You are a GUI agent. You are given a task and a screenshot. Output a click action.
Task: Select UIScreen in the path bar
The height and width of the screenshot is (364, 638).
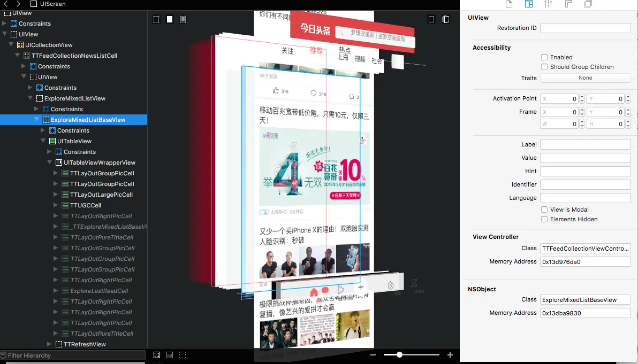coord(48,4)
